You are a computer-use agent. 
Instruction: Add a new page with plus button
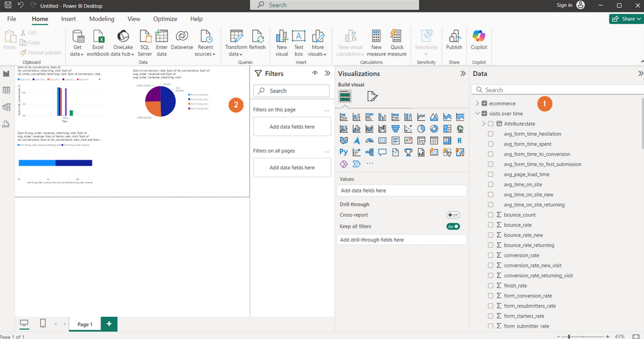tap(109, 324)
